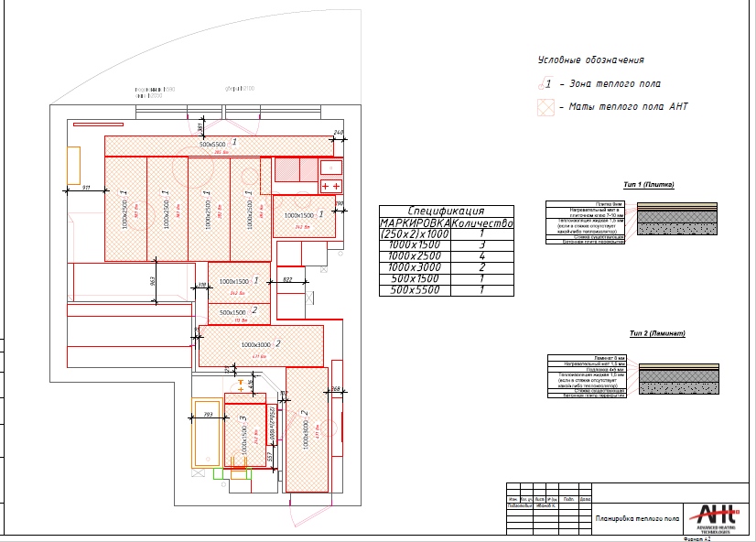This screenshot has width=756, height=542.
Task: Click the Спецификация table header
Action: tap(447, 211)
